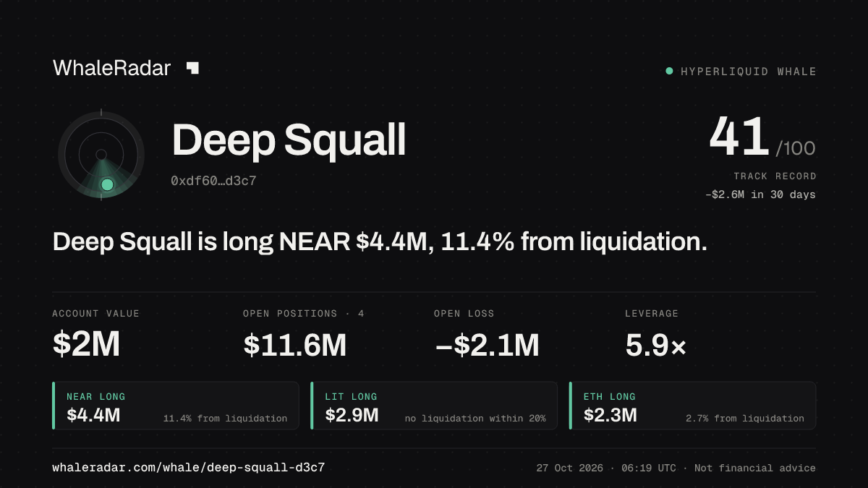Click the green Hyperliquid Whale status dot
The width and height of the screenshot is (868, 488).
click(669, 71)
